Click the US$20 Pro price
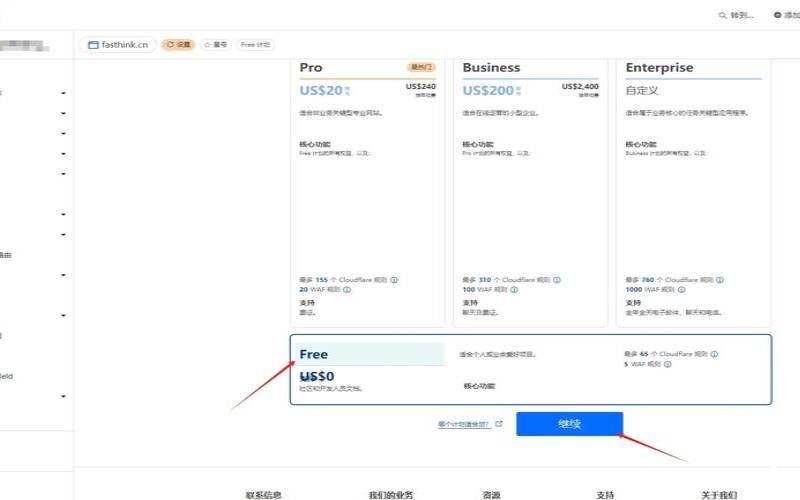Screen dimensions: 800x500 pos(321,91)
